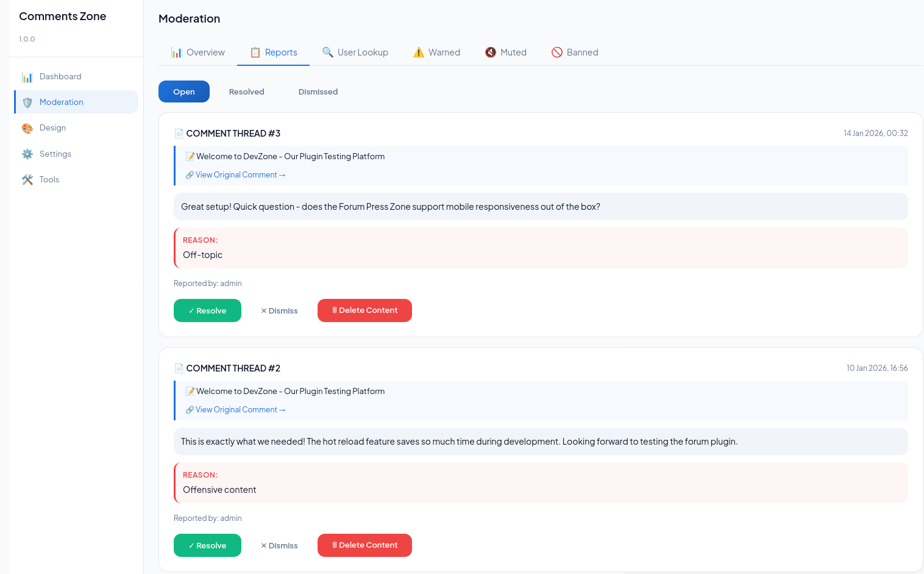Click the version number 1.0.0
Image resolution: width=924 pixels, height=574 pixels.
pos(27,39)
